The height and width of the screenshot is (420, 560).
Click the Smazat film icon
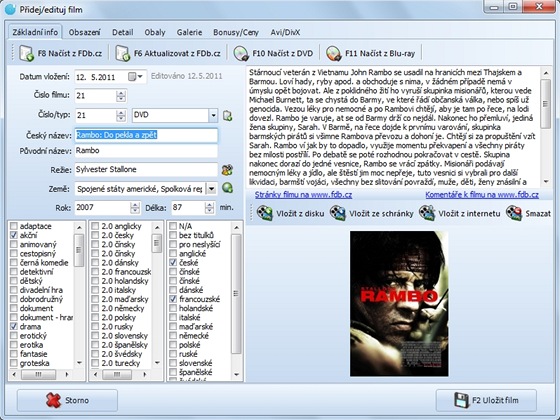point(514,213)
